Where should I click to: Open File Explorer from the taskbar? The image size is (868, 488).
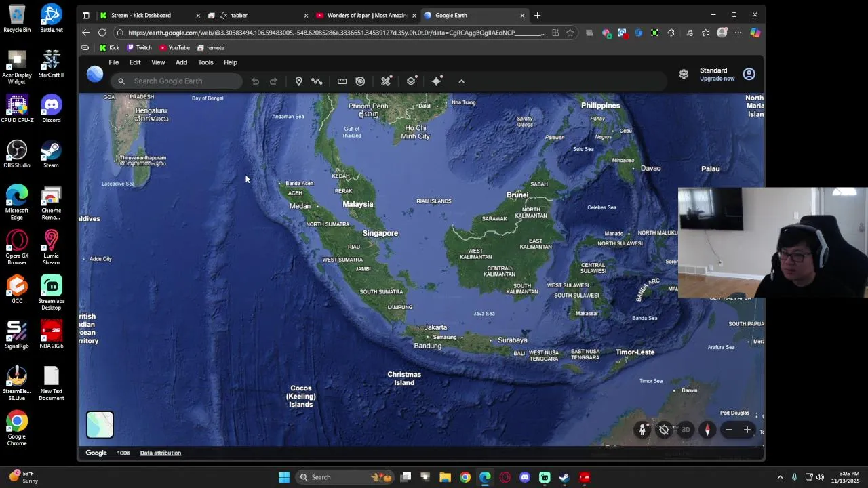tap(445, 477)
